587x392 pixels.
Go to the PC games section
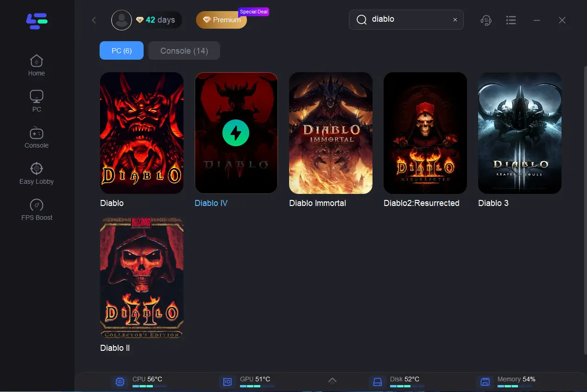[x=36, y=101]
